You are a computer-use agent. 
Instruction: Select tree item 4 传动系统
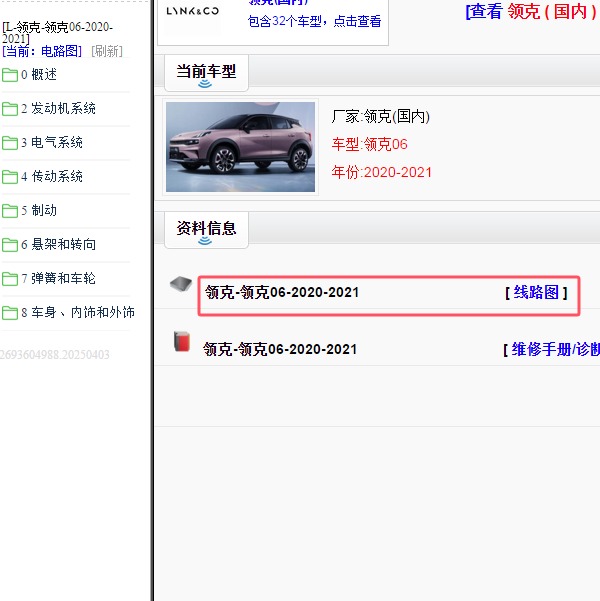(x=52, y=176)
